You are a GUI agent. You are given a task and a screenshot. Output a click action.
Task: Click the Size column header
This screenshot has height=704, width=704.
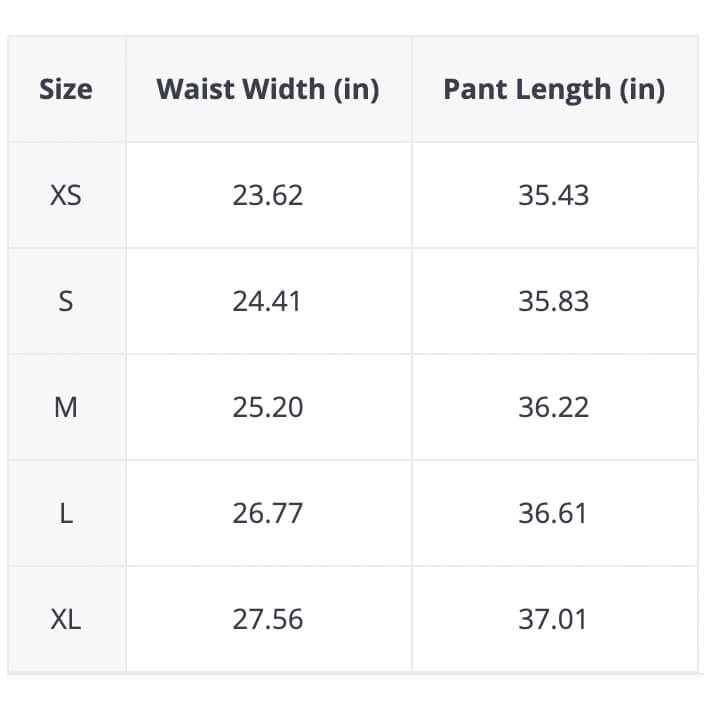coord(66,90)
